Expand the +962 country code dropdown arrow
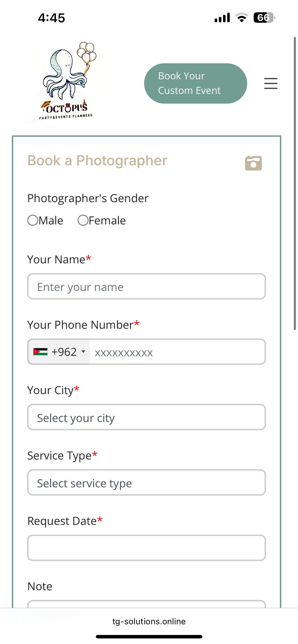298x644 pixels. point(83,351)
